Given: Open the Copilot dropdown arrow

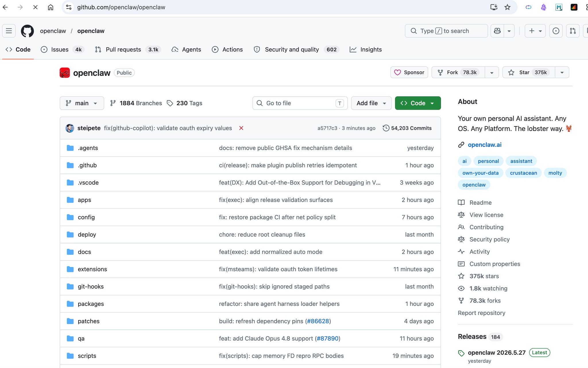Looking at the screenshot, I should pyautogui.click(x=509, y=31).
